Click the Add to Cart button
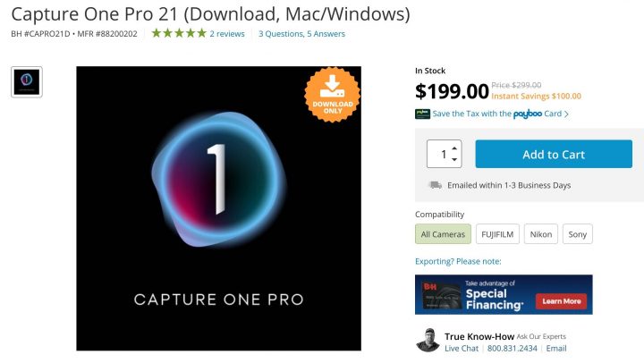644x363 pixels. pos(554,154)
